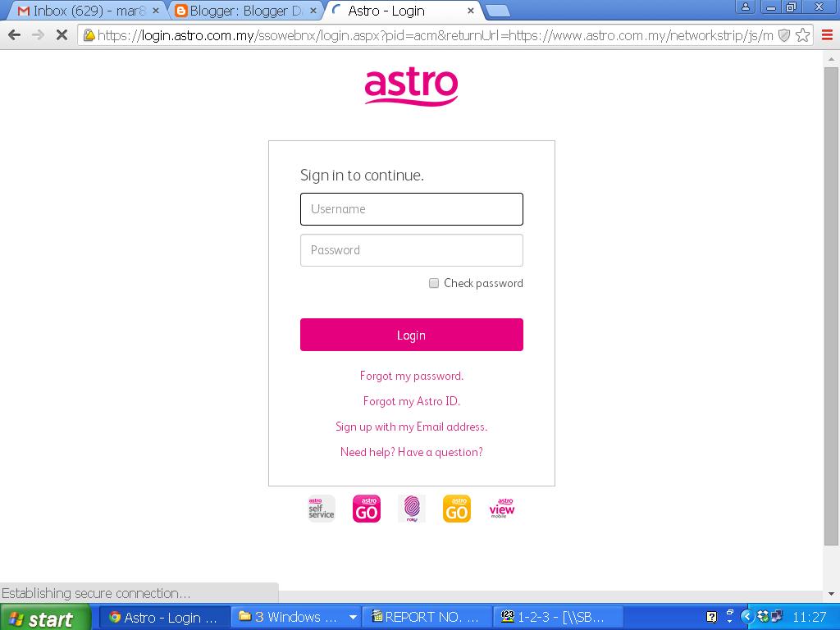This screenshot has height=630, width=840.
Task: Click Sign up with my Email address
Action: click(x=412, y=427)
